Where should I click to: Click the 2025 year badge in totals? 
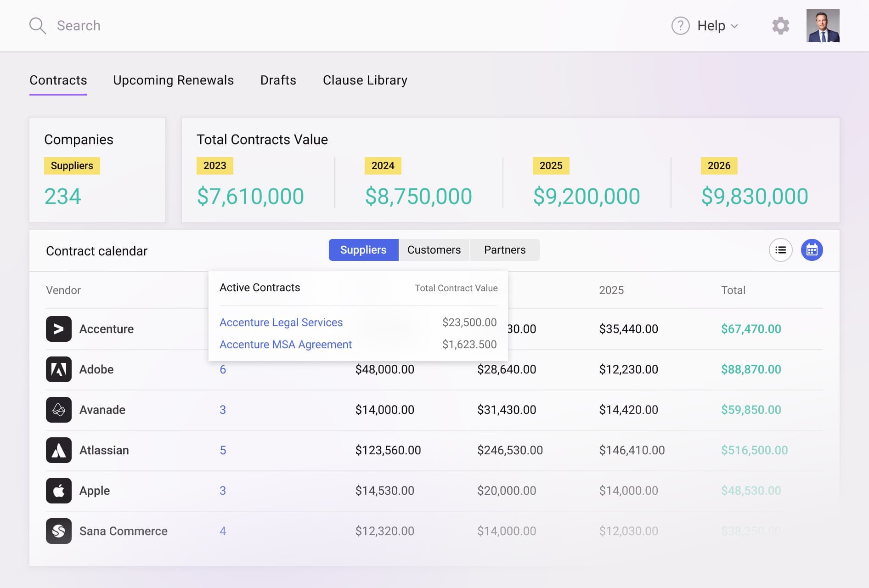551,166
